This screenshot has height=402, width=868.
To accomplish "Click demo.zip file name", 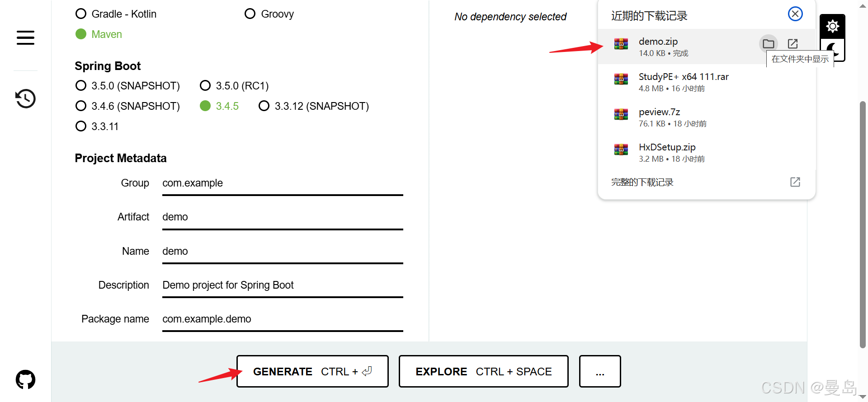I will (658, 42).
